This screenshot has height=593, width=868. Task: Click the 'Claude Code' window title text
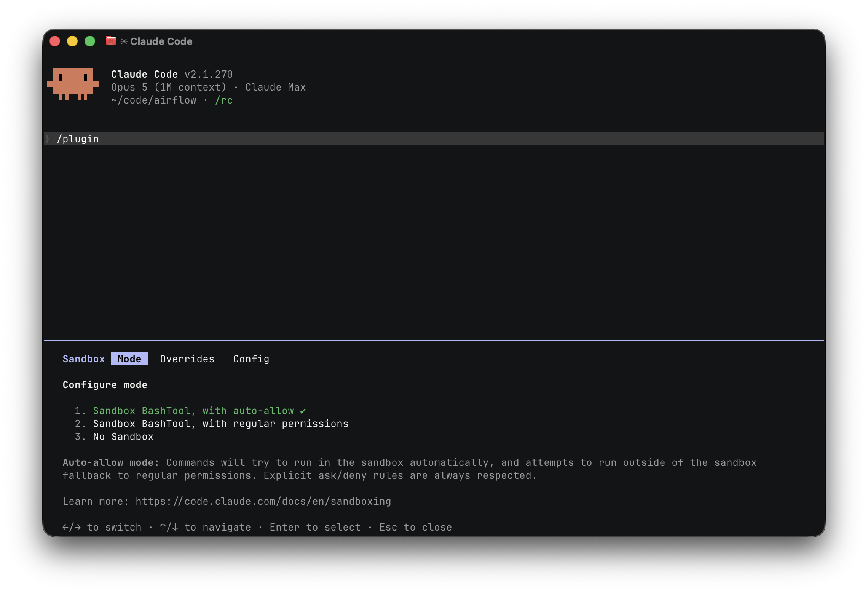point(161,41)
